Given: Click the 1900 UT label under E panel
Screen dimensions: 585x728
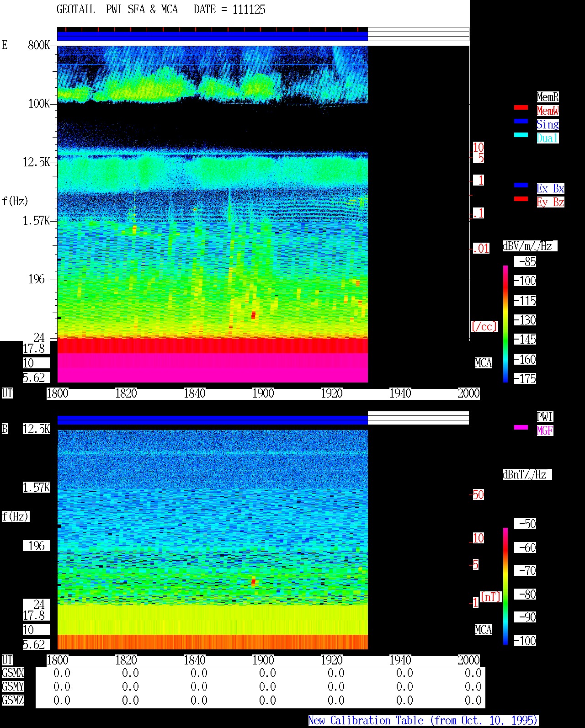Looking at the screenshot, I should (x=263, y=393).
